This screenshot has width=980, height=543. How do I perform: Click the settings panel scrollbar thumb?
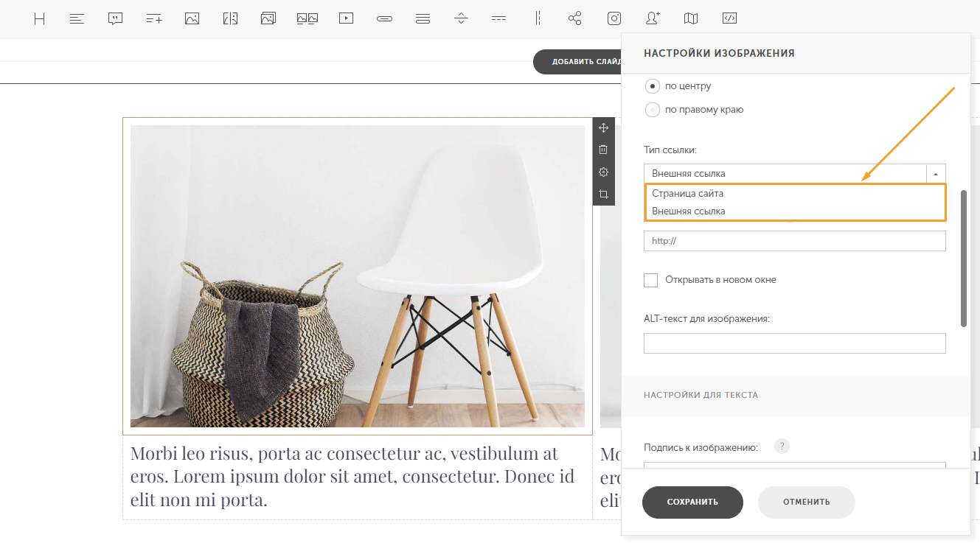click(x=964, y=258)
